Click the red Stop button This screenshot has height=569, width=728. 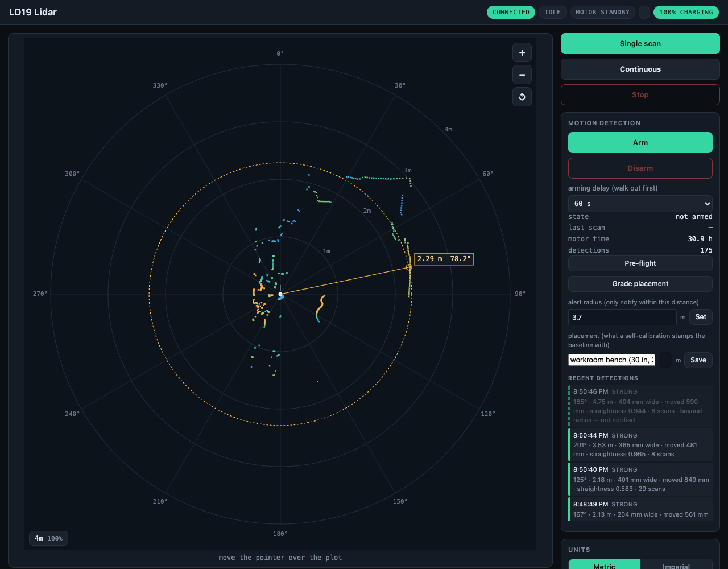640,95
